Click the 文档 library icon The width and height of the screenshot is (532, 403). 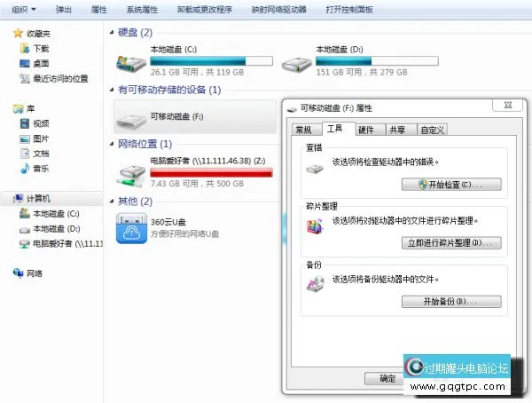25,154
